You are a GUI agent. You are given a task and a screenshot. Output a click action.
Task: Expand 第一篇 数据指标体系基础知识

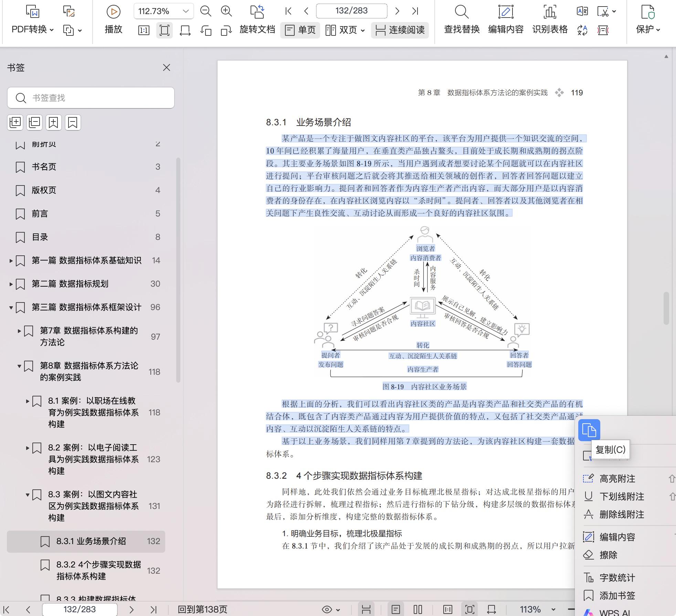click(x=11, y=261)
